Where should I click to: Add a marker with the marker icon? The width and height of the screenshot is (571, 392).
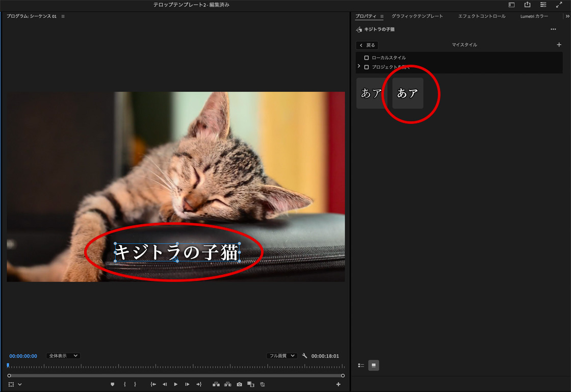click(x=113, y=384)
